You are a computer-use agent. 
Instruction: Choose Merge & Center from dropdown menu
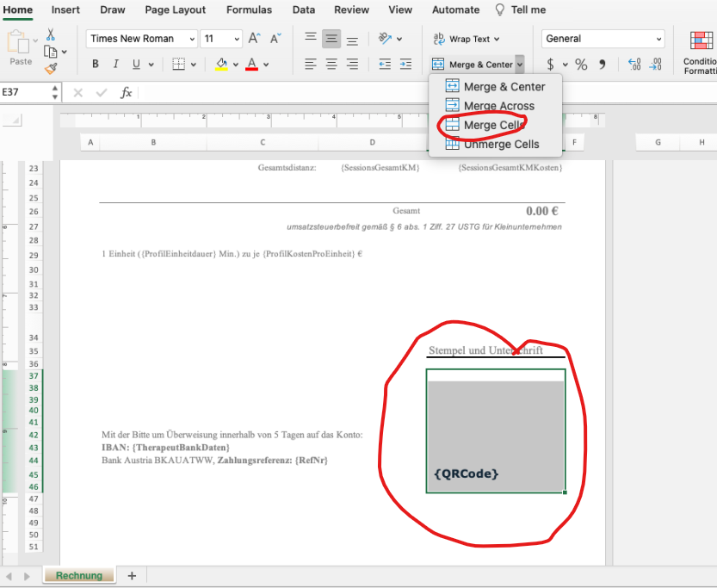pyautogui.click(x=495, y=86)
